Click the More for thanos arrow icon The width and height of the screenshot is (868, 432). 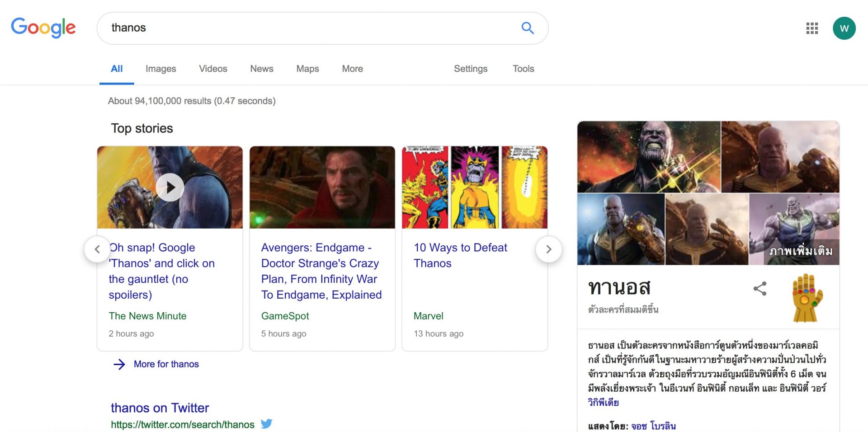(119, 364)
